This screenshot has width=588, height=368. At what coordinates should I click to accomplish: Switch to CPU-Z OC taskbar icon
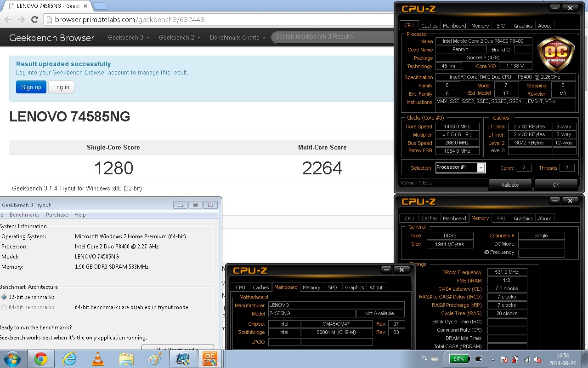click(x=210, y=359)
